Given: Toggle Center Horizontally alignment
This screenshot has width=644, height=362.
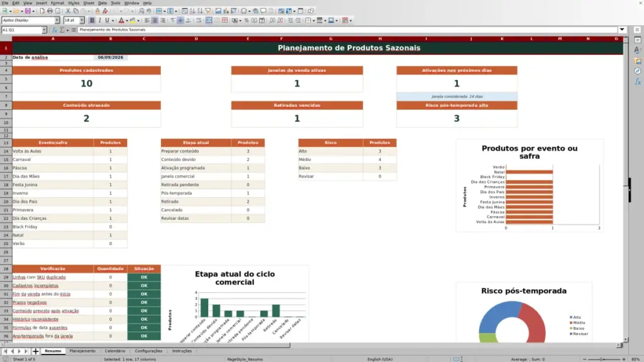Looking at the screenshot, I should click(155, 21).
